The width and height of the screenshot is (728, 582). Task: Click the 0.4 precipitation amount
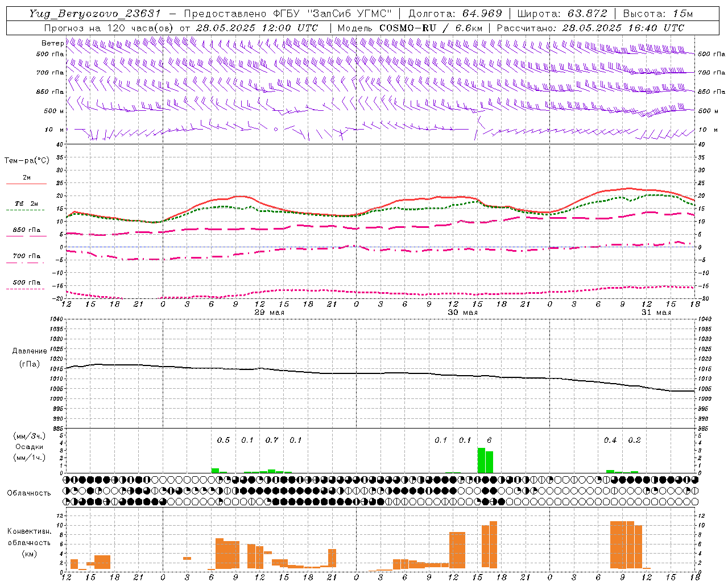(x=610, y=440)
